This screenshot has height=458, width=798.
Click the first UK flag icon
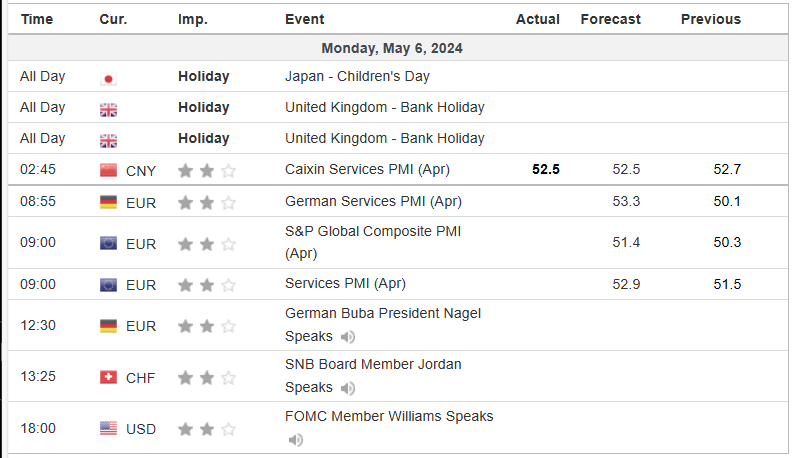pos(108,108)
